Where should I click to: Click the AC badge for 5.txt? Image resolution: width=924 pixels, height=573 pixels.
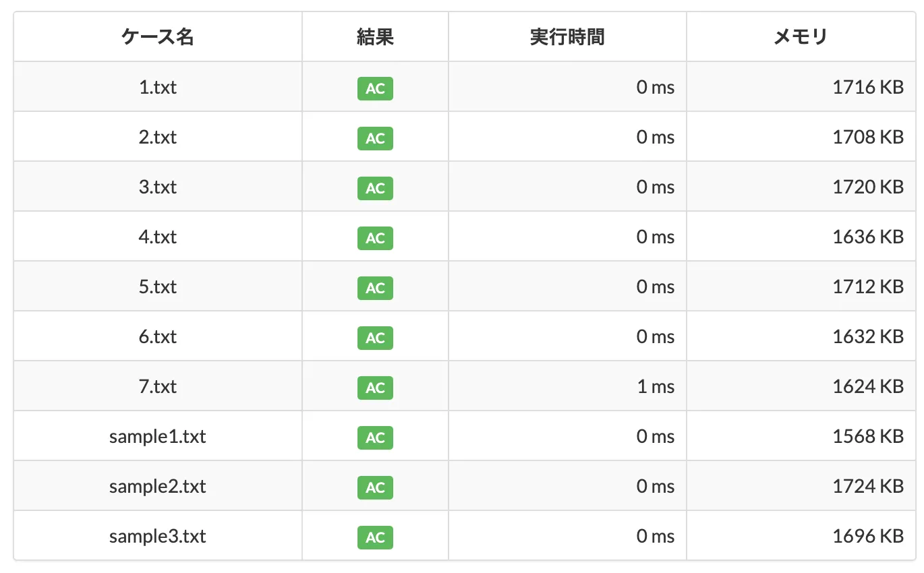[375, 288]
